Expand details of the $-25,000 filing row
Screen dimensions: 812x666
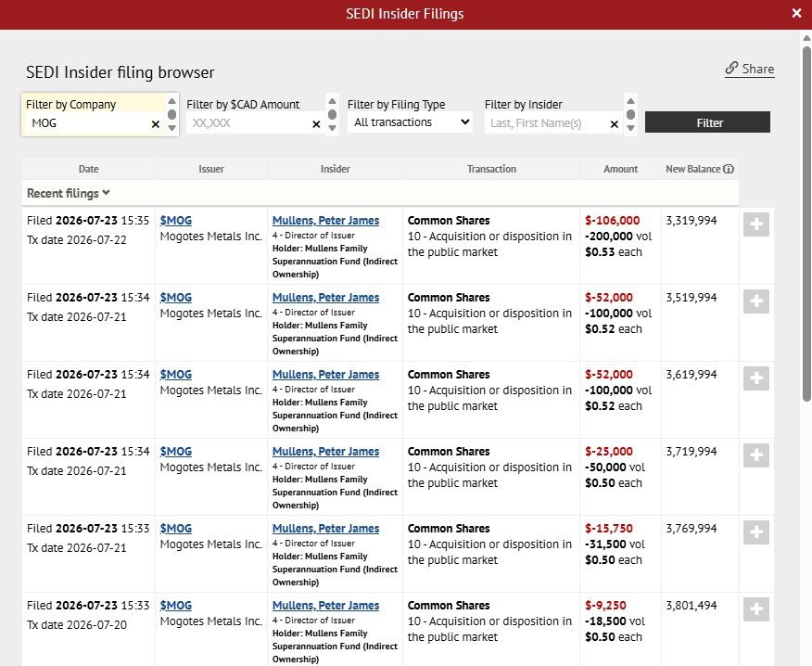(756, 455)
